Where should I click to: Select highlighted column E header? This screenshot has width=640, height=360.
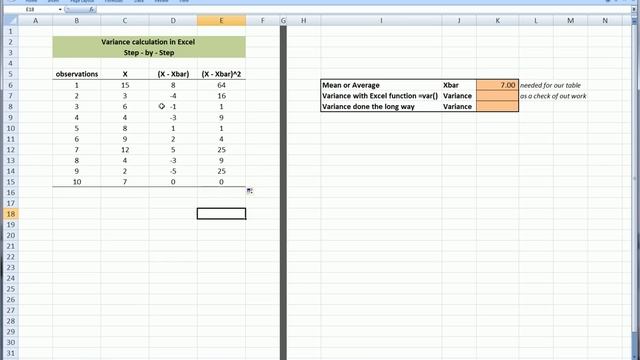coord(221,20)
